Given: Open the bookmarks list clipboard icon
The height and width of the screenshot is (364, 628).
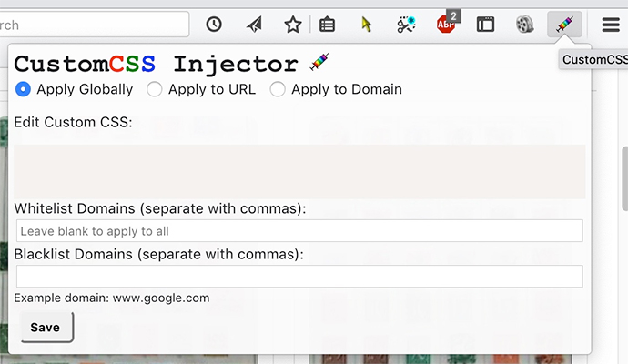Looking at the screenshot, I should click(328, 25).
